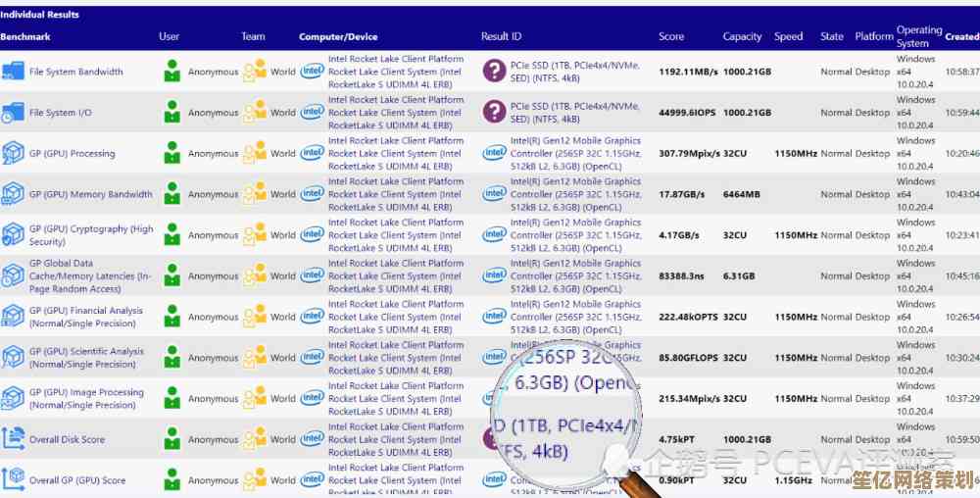The image size is (980, 498).
Task: Click the GP (GPU) Processing benchmark icon
Action: [x=13, y=154]
